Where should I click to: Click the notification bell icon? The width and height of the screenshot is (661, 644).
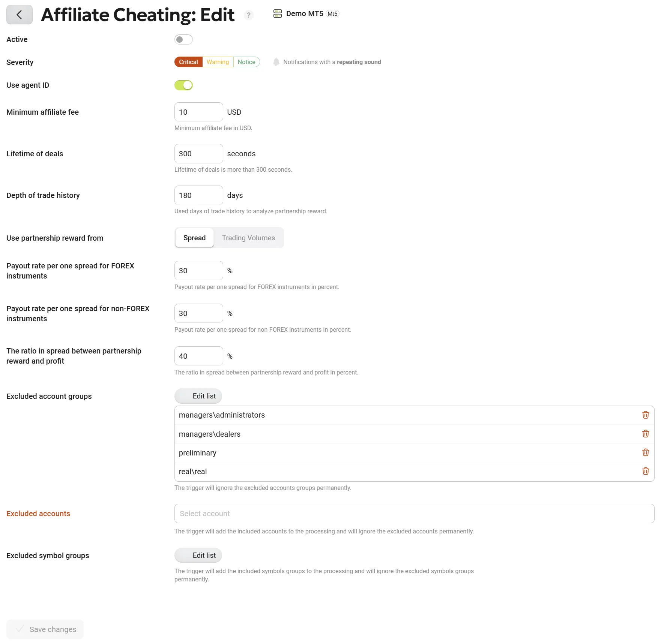pyautogui.click(x=276, y=62)
